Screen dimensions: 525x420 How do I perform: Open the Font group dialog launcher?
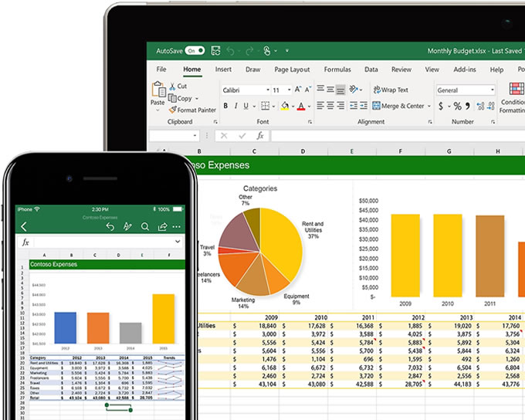click(x=310, y=122)
